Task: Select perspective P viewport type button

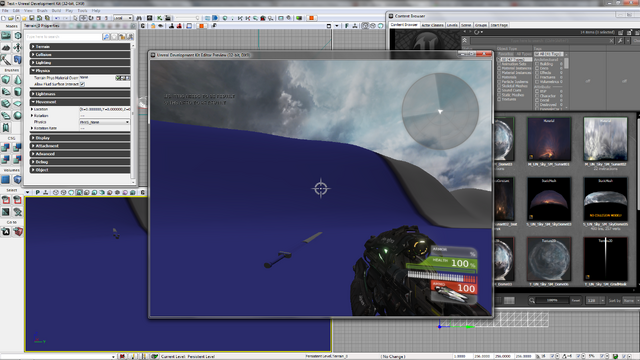Action: point(38,192)
